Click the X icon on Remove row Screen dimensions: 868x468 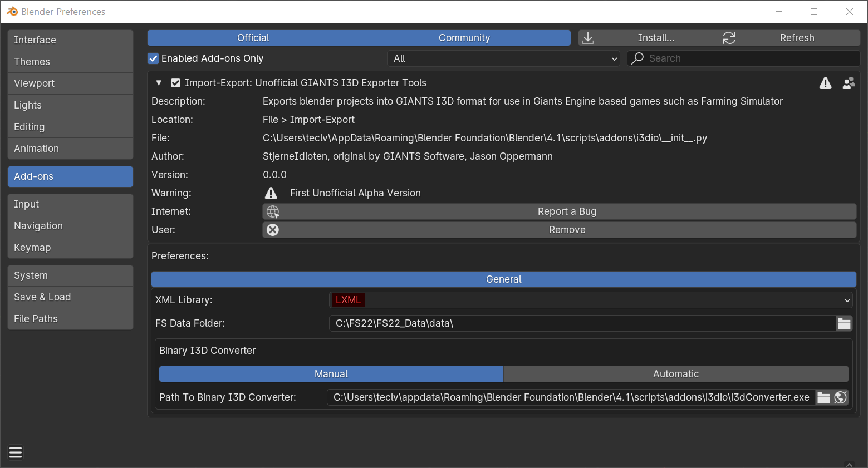tap(273, 230)
